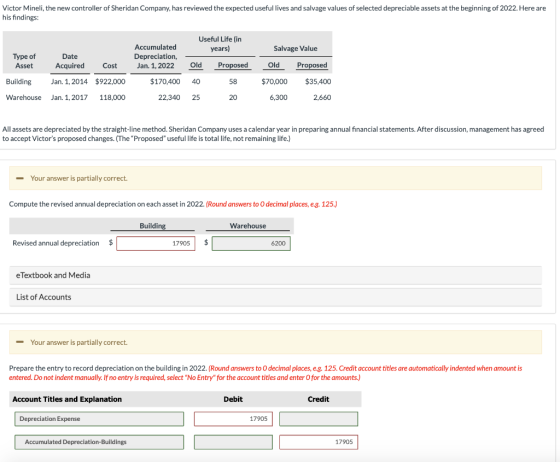The height and width of the screenshot is (462, 560).
Task: Click the Accumulated Depreciation credit amount field
Action: (x=319, y=442)
